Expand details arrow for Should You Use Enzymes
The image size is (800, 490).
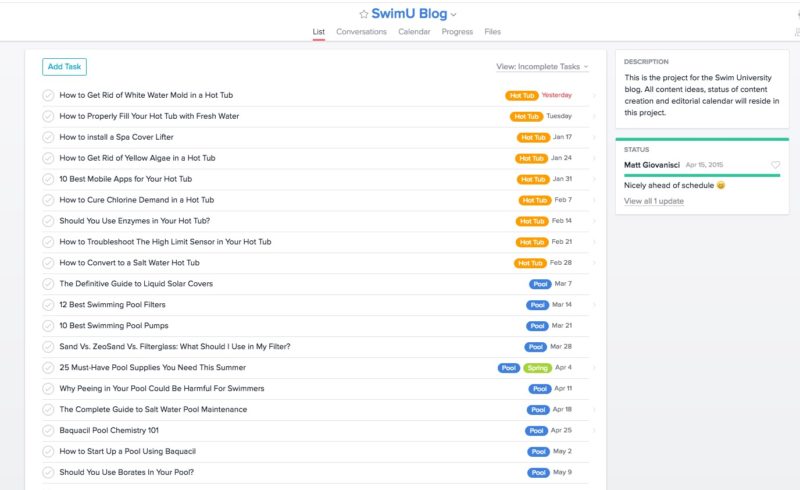594,221
